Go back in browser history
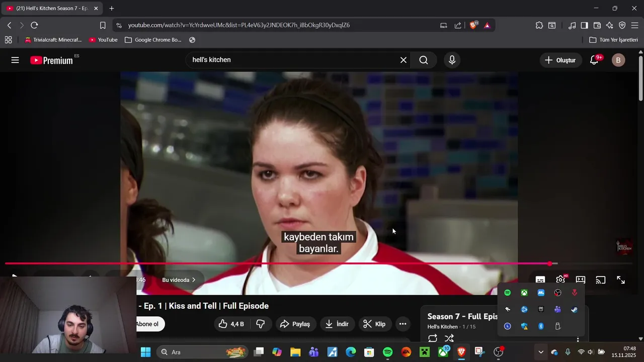 (x=9, y=25)
